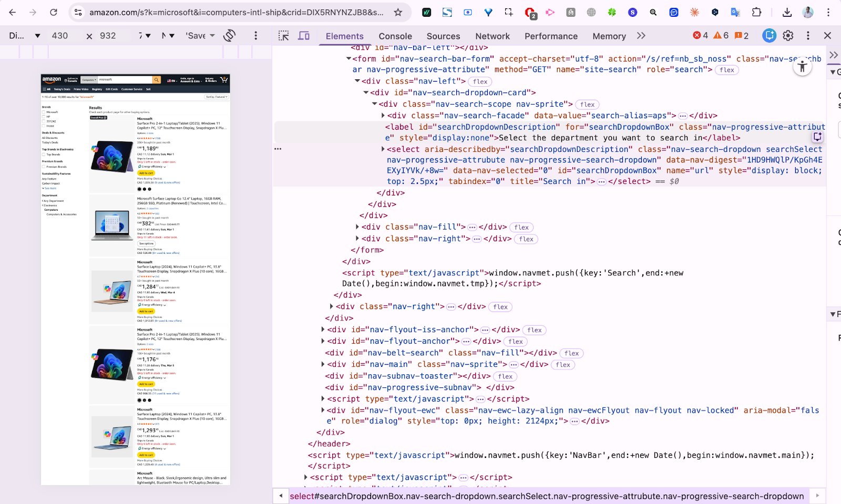The image size is (841, 504).
Task: Rotate the emulated device orientation
Action: (x=229, y=36)
